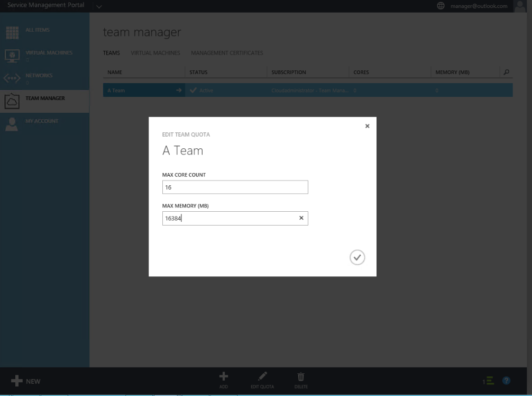Clear the Max Memory field with X

pos(301,218)
